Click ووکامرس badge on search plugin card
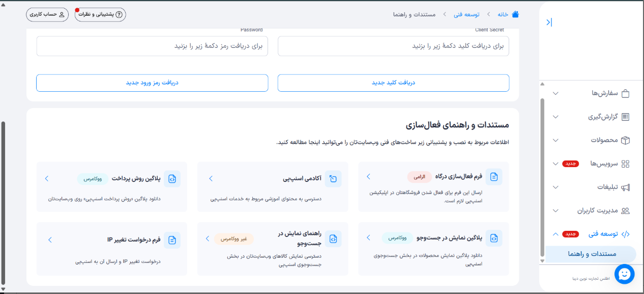Image resolution: width=644 pixels, height=294 pixels. [397, 237]
